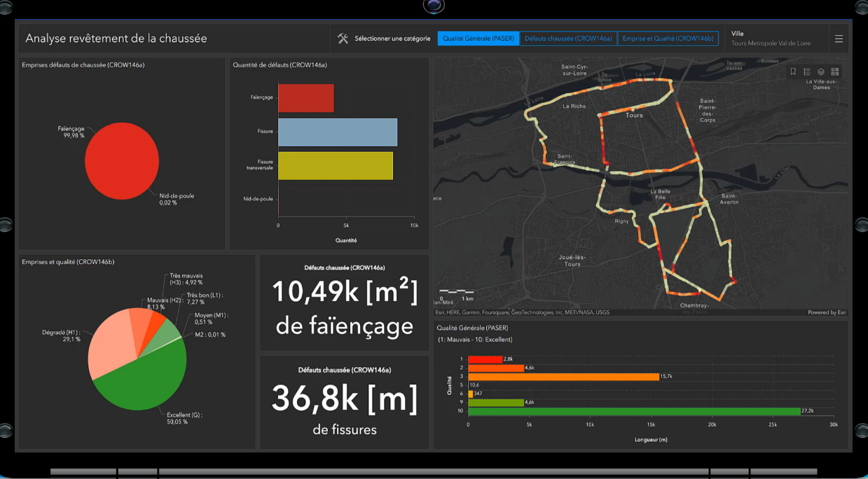
Task: Select the green quality 10 bar
Action: (634, 411)
